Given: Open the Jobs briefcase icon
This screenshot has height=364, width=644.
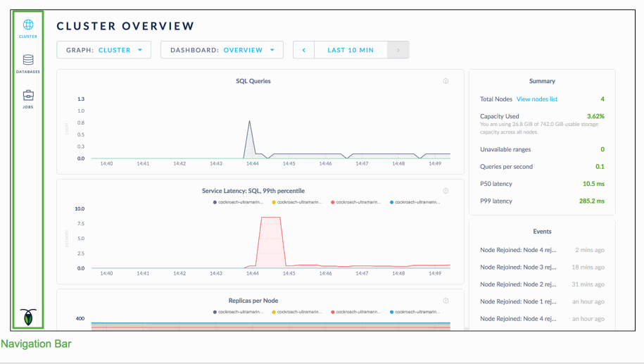Looking at the screenshot, I should point(28,96).
